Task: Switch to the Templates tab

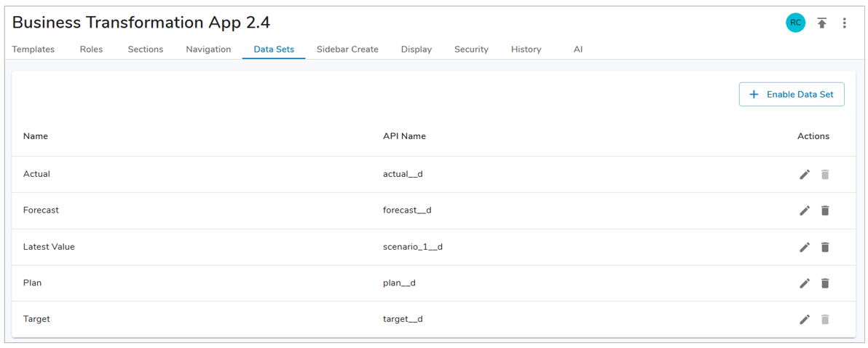Action: click(x=33, y=50)
